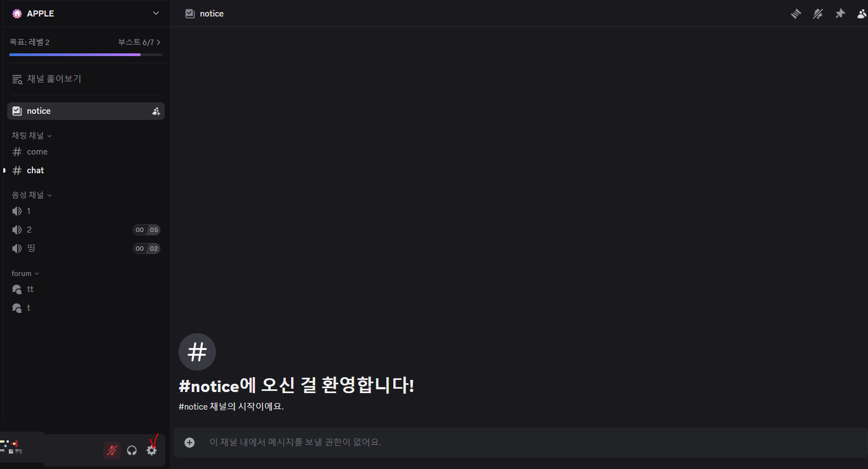Show pinned messages pin icon
This screenshot has height=469, width=868.
[840, 14]
